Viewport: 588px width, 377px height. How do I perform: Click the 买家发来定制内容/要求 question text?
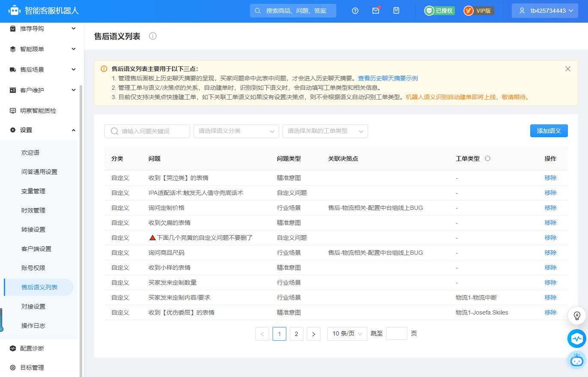click(179, 297)
